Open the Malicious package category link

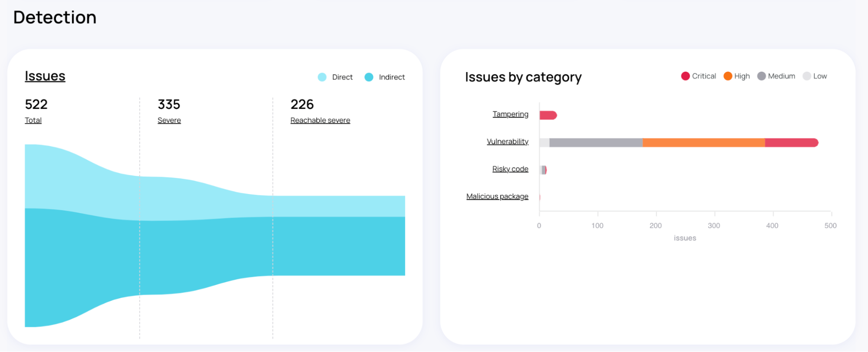point(497,196)
